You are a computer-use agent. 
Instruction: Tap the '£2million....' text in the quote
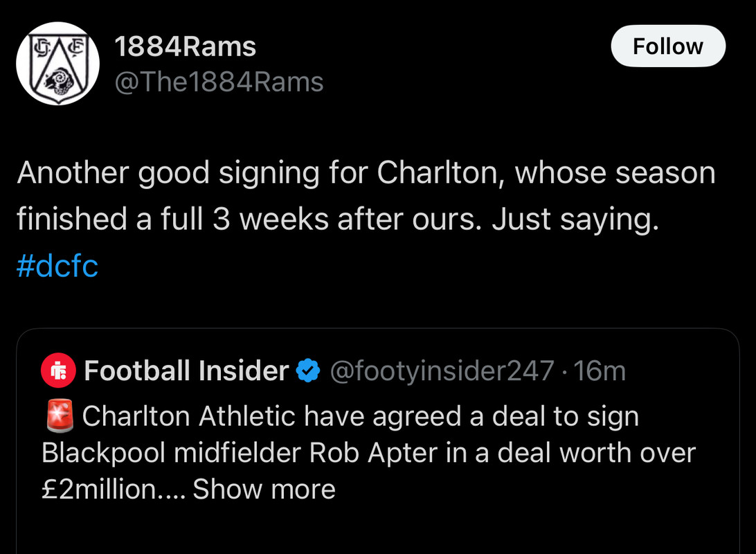[x=114, y=489]
